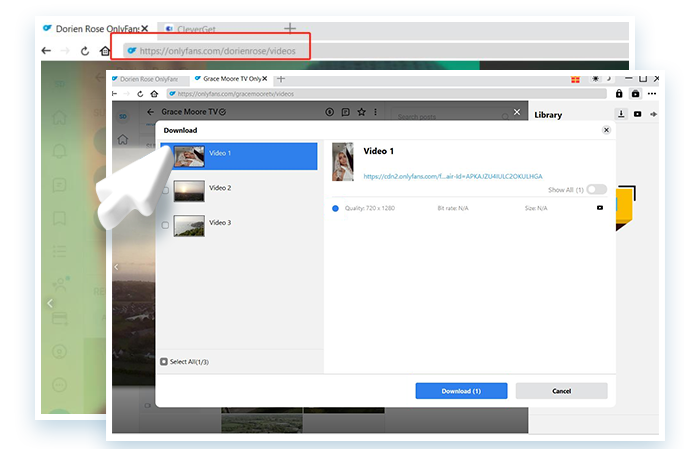Select the 720 x 1280 quality radio button

point(335,208)
